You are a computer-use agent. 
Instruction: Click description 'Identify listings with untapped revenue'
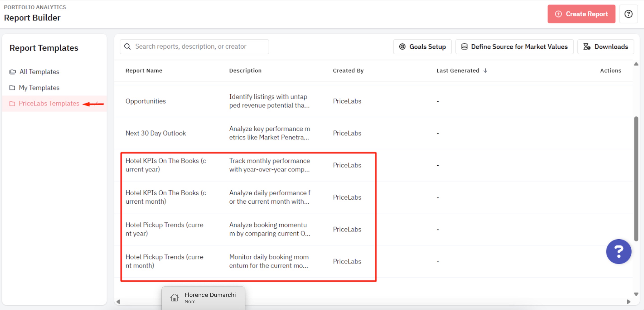pos(269,101)
